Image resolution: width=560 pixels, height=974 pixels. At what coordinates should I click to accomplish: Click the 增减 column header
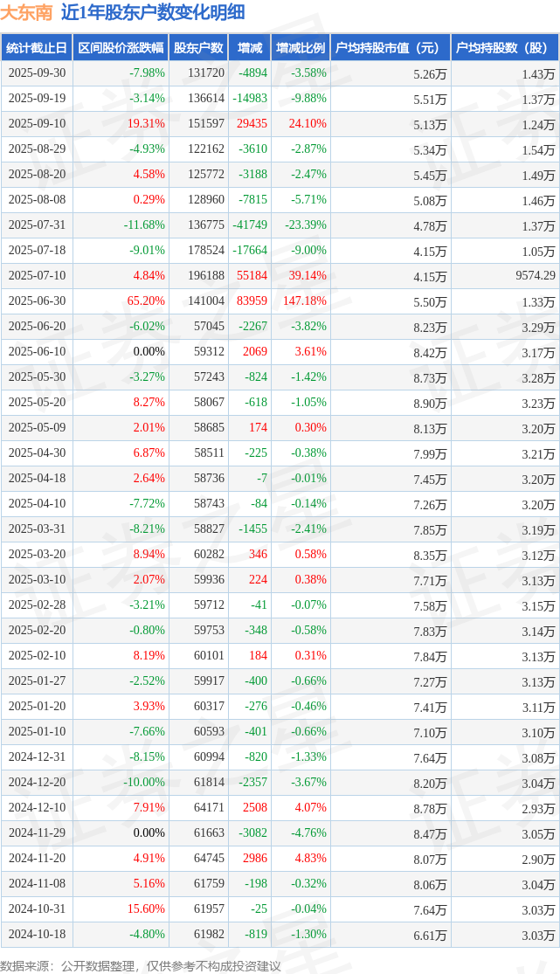[x=250, y=48]
